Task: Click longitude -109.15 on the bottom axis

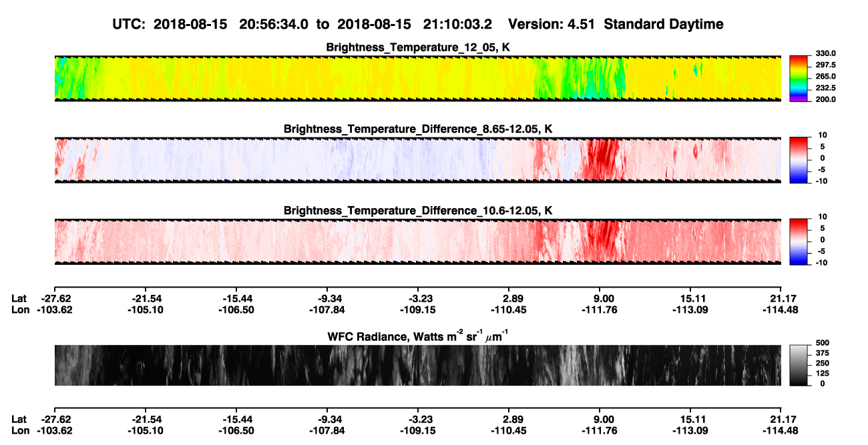Action: coord(418,430)
